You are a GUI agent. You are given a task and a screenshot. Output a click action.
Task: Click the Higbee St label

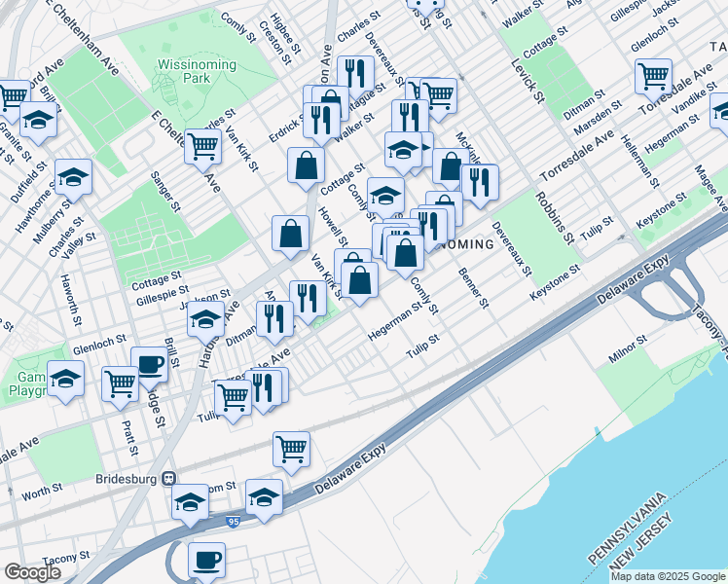285,33
